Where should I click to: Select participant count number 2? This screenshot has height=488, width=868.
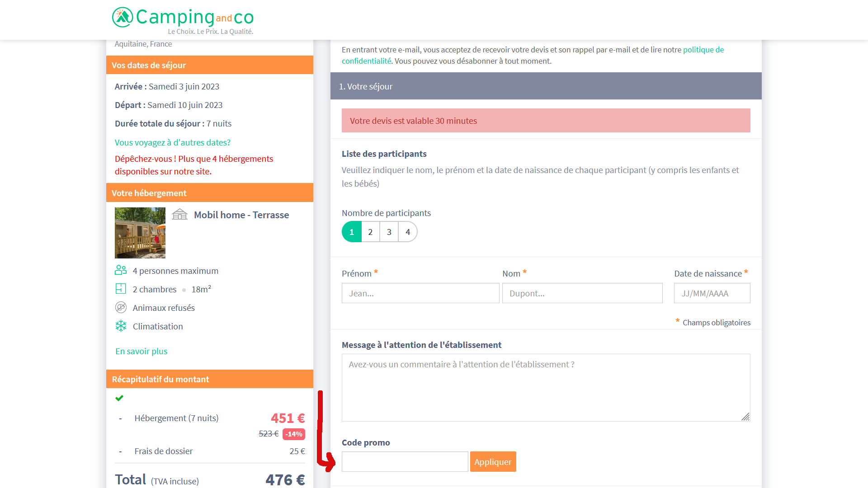[370, 232]
